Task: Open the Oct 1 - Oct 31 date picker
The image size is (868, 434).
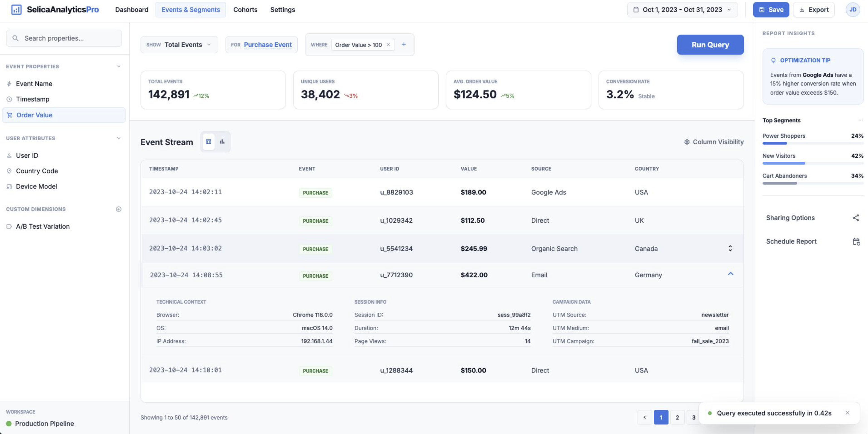Action: (x=682, y=9)
